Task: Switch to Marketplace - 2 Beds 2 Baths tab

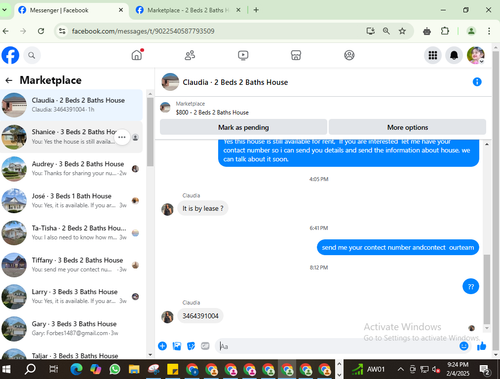Action: [x=188, y=10]
